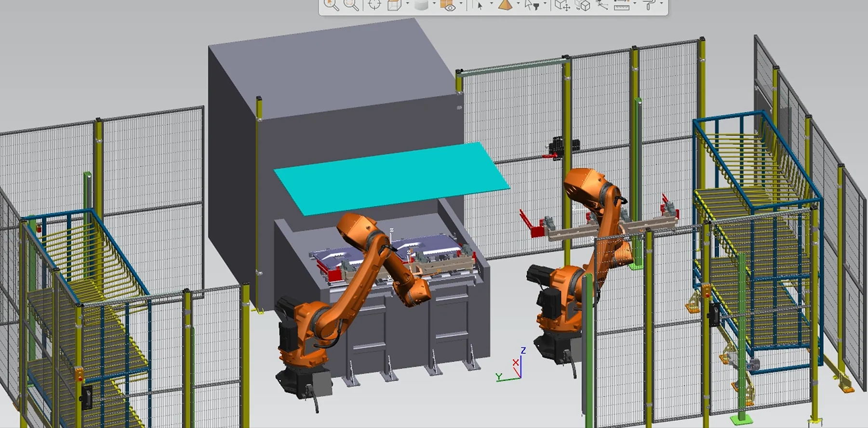Click the selection filter funnel cursor icon
Viewport: 868px width, 428px height.
532,5
